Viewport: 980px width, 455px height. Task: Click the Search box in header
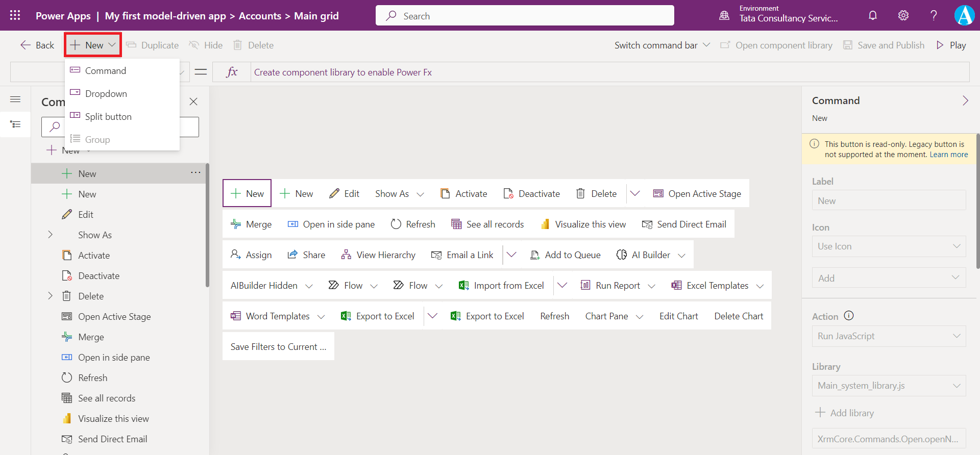(x=525, y=16)
